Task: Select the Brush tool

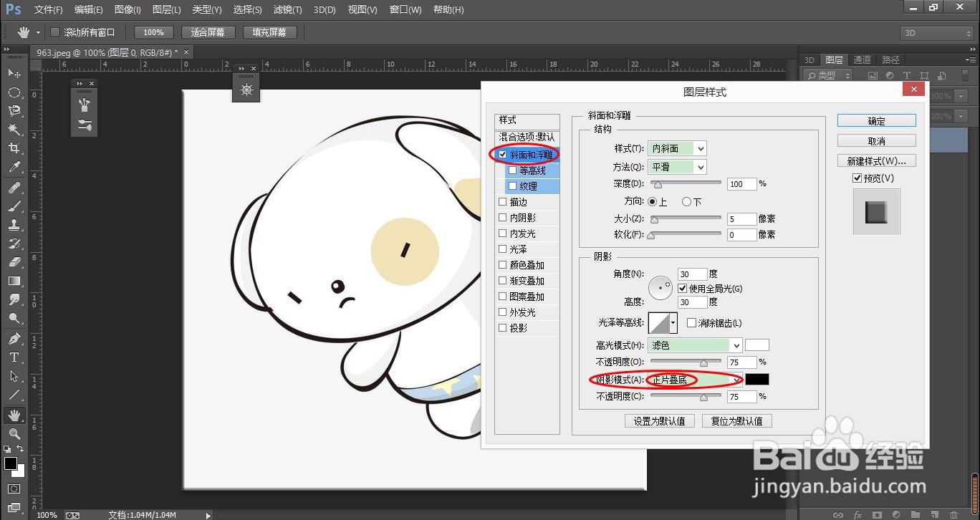Action: (x=14, y=206)
